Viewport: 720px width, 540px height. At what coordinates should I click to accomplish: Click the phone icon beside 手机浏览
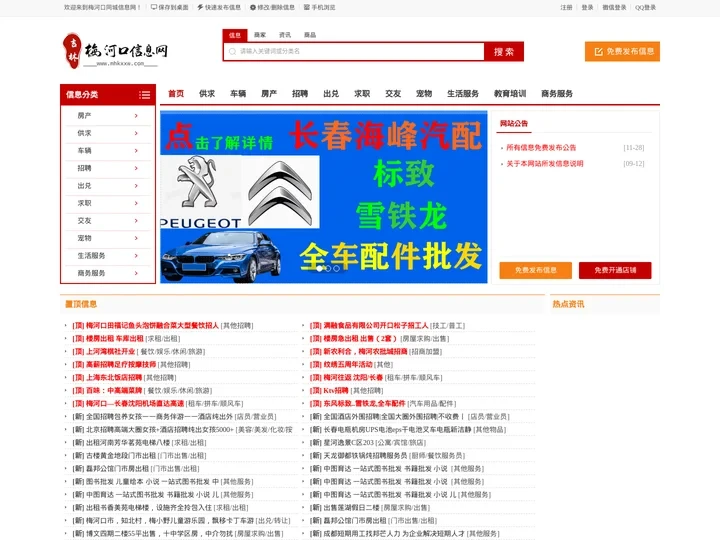tap(307, 7)
